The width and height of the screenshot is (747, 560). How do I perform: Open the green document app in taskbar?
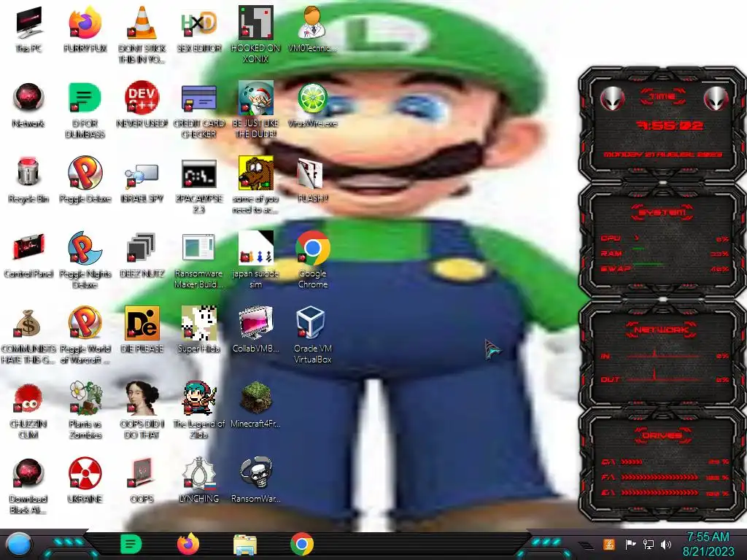click(x=131, y=544)
